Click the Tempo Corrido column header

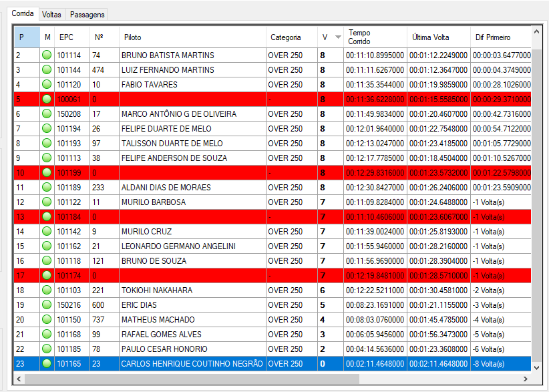click(x=374, y=37)
